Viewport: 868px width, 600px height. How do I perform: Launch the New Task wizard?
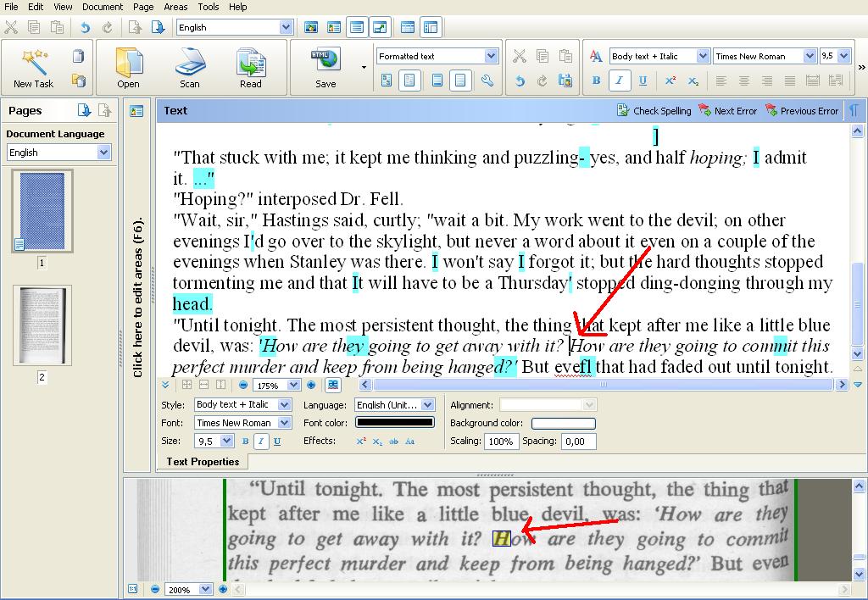click(33, 68)
